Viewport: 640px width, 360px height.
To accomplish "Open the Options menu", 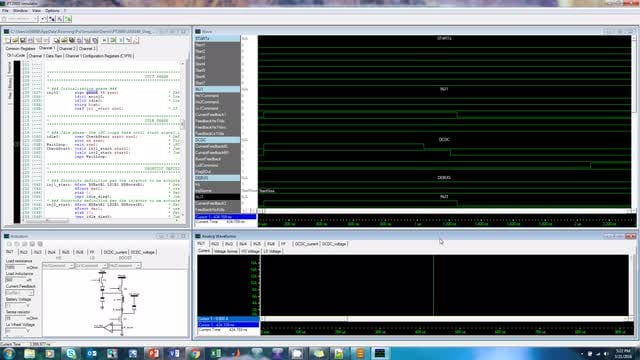I will 52,11.
